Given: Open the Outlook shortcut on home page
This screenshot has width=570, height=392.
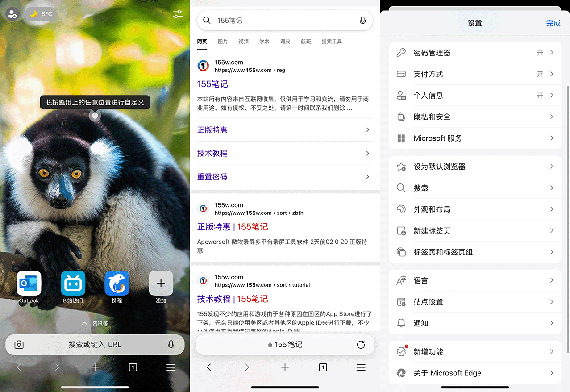Looking at the screenshot, I should pos(29,284).
